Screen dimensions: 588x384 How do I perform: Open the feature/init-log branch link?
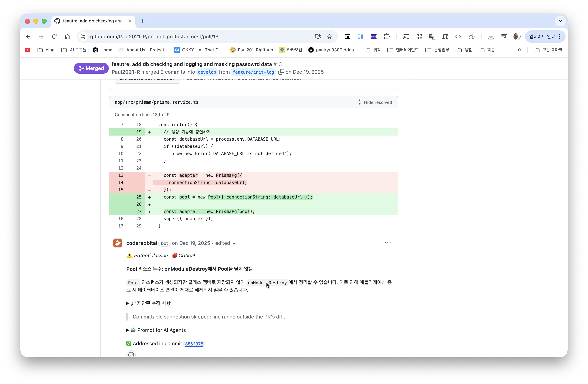(x=253, y=72)
